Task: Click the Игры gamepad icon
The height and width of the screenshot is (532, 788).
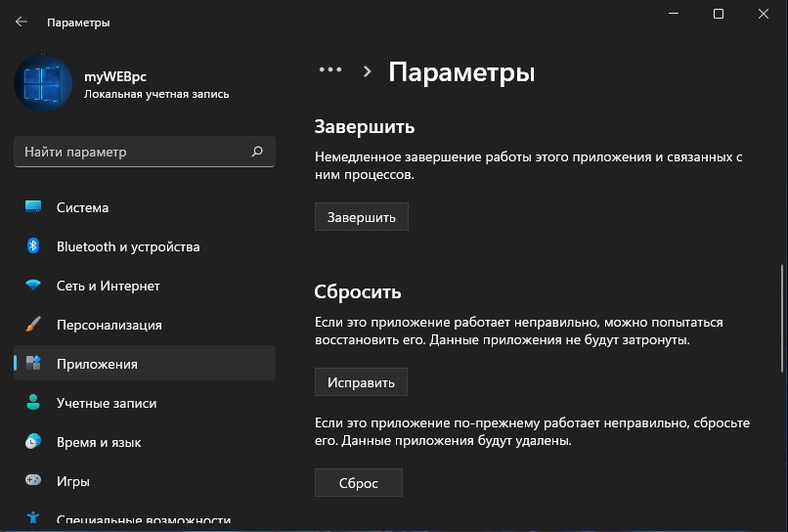Action: pyautogui.click(x=33, y=480)
